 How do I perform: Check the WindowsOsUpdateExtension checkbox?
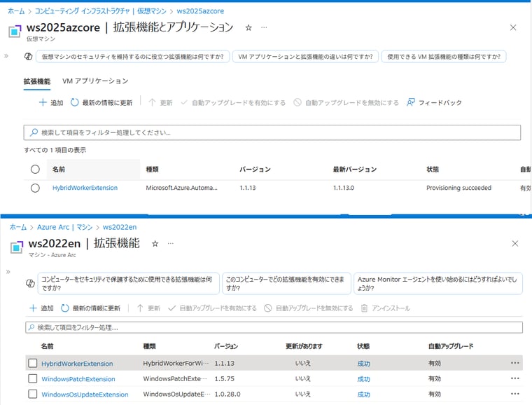coord(33,394)
